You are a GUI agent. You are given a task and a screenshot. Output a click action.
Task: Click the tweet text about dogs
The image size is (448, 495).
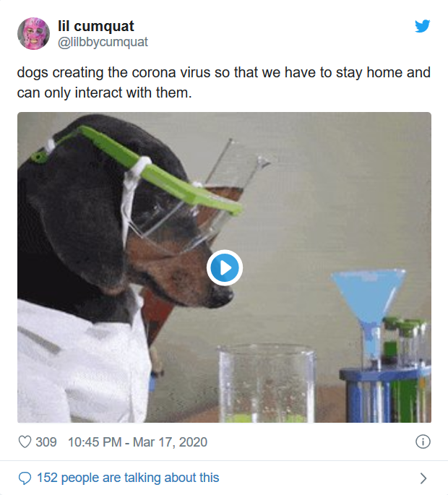[x=224, y=82]
